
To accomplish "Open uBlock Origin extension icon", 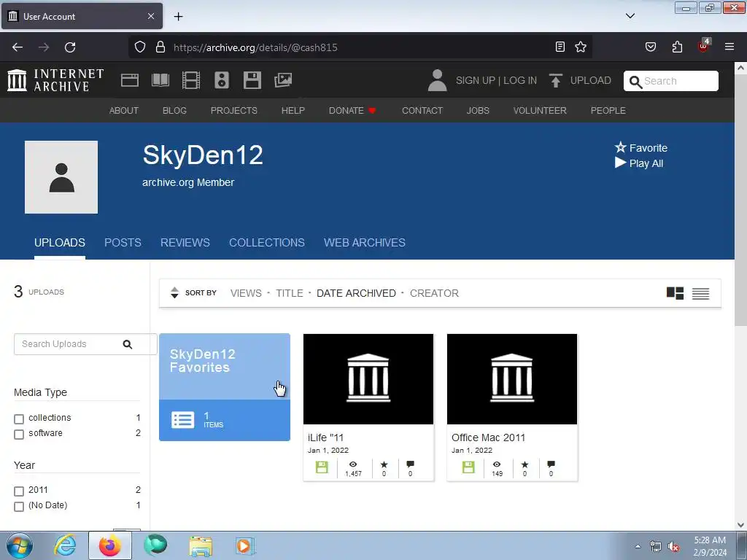I will click(703, 46).
